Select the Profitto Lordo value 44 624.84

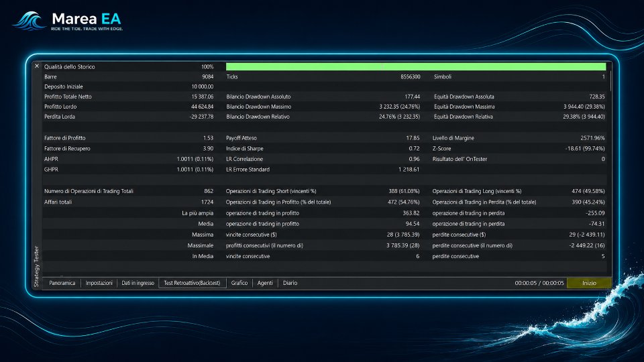click(x=203, y=107)
